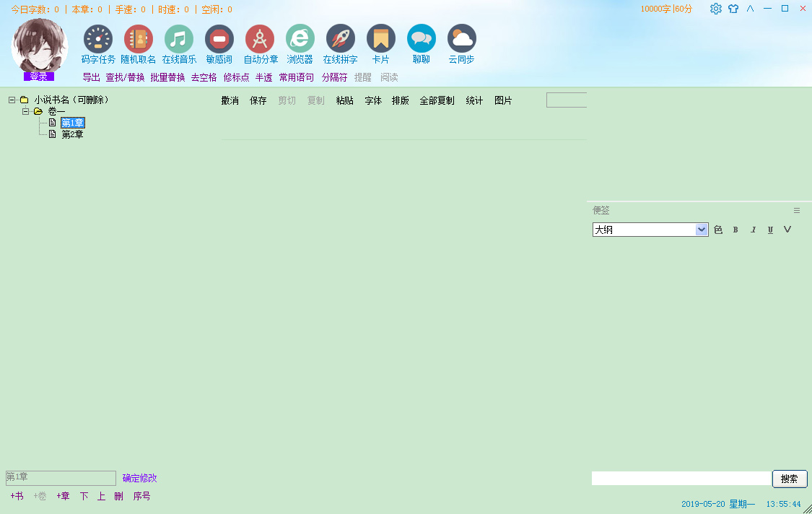The height and width of the screenshot is (514, 812).
Task: Open 云同步 cloud sync
Action: (461, 45)
